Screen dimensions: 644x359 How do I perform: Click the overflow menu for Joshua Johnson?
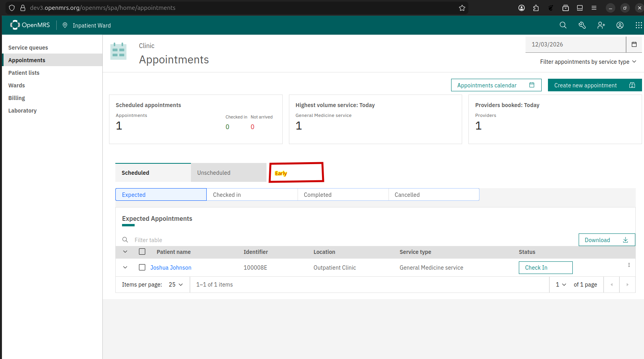pyautogui.click(x=629, y=265)
